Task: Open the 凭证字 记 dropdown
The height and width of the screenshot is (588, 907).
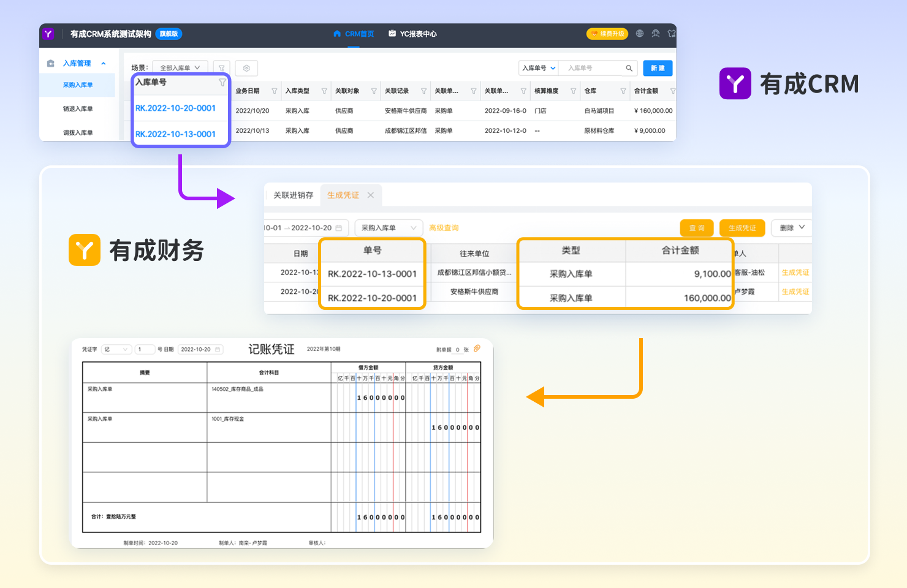Action: (116, 350)
